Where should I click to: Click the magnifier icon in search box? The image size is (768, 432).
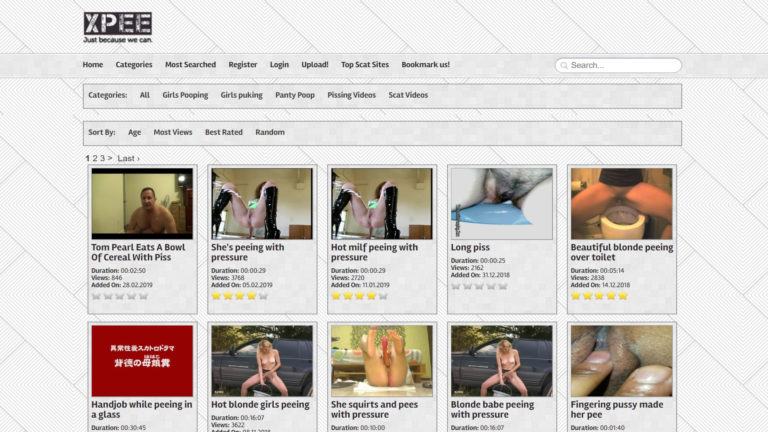(563, 66)
